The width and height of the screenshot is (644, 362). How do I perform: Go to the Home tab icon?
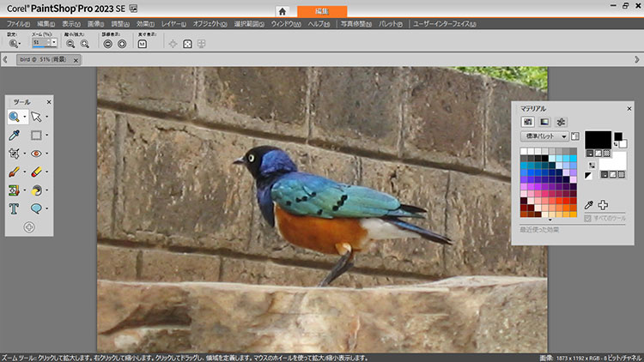[x=282, y=10]
